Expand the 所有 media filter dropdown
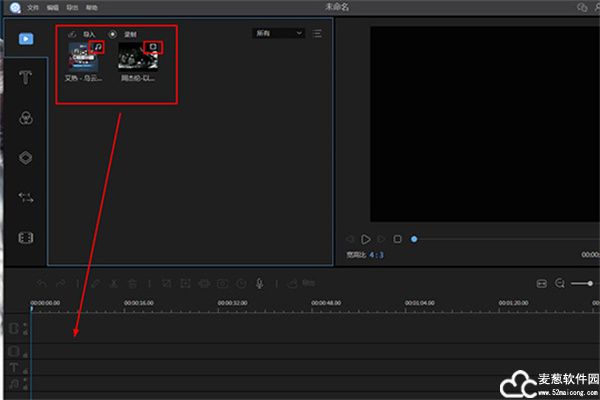The height and width of the screenshot is (400, 600). pyautogui.click(x=279, y=33)
